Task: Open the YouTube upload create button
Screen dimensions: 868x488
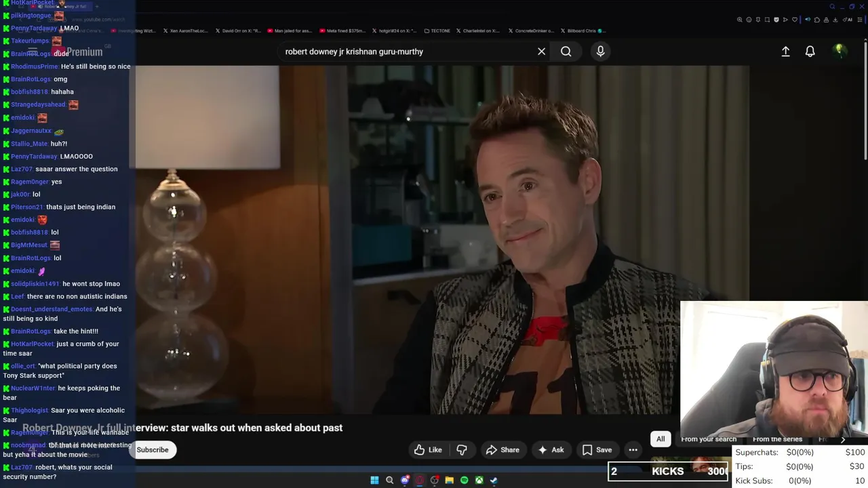Action: (x=785, y=52)
